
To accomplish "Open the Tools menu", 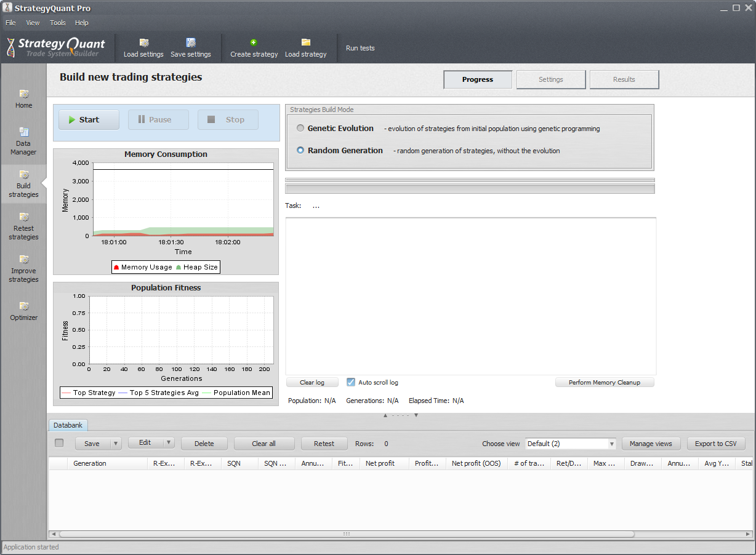I will click(x=58, y=23).
